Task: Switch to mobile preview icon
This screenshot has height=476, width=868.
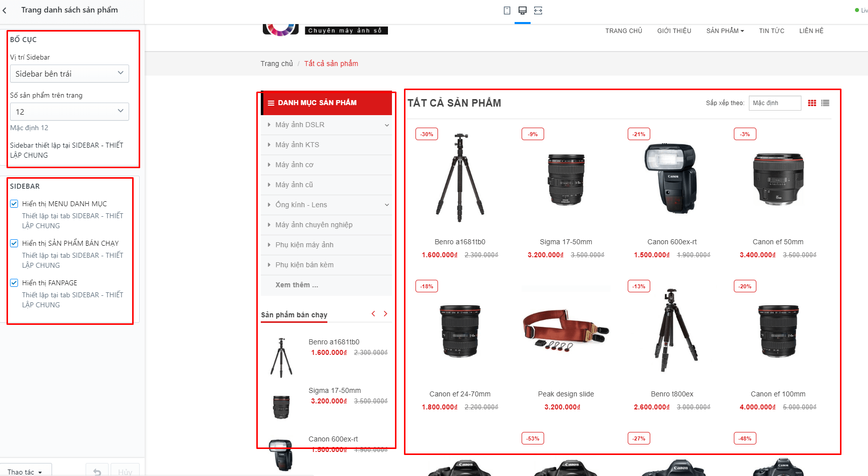Action: (x=507, y=11)
